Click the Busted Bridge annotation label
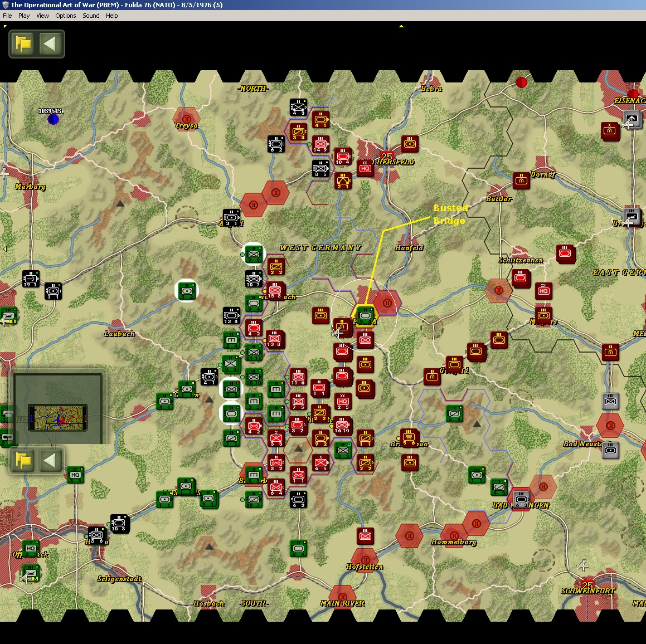 (x=451, y=214)
